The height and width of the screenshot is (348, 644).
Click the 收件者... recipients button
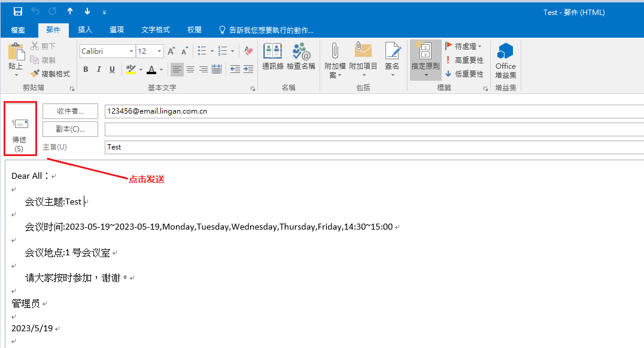[x=70, y=111]
